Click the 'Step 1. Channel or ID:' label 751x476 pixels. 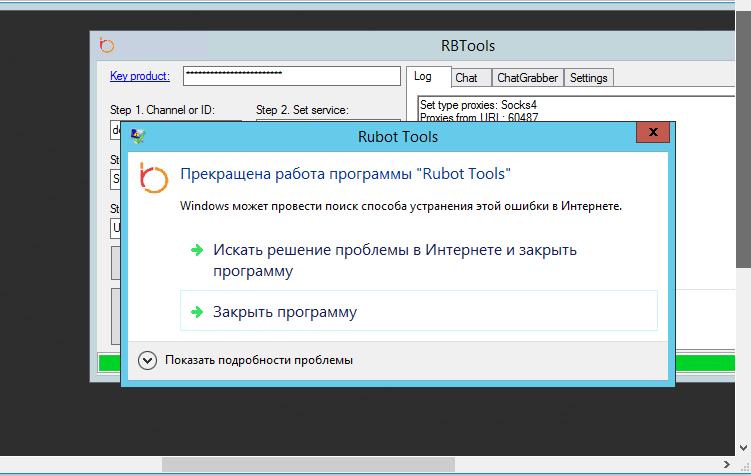pyautogui.click(x=162, y=110)
